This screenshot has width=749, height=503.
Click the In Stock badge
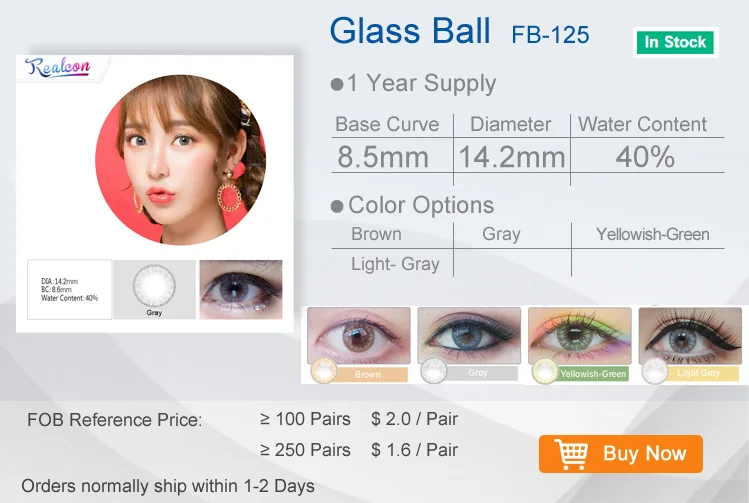coord(675,43)
